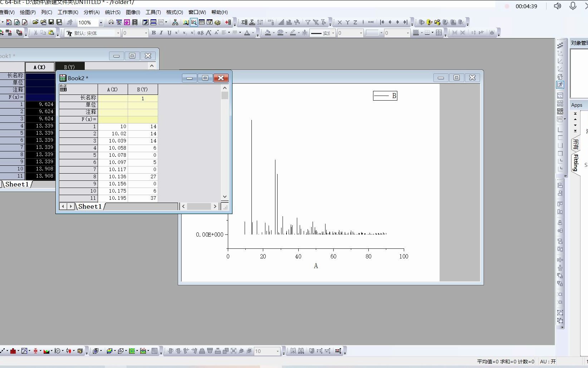Click the Move to First arrow icon
Image resolution: width=588 pixels, height=368 pixels.
[x=382, y=22]
